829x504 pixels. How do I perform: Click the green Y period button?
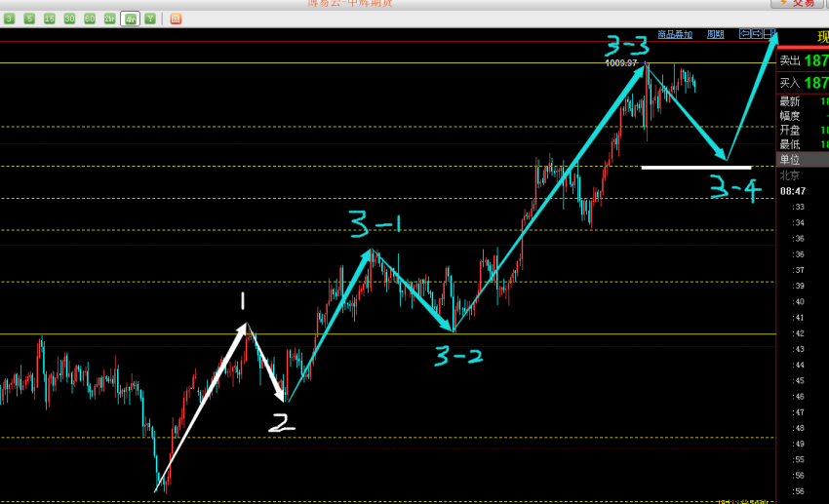point(150,19)
